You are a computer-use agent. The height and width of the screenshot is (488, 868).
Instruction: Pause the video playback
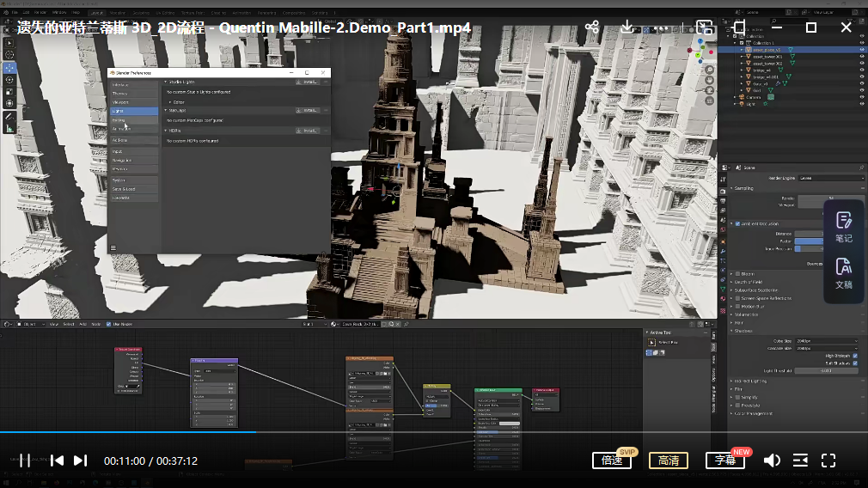click(24, 461)
